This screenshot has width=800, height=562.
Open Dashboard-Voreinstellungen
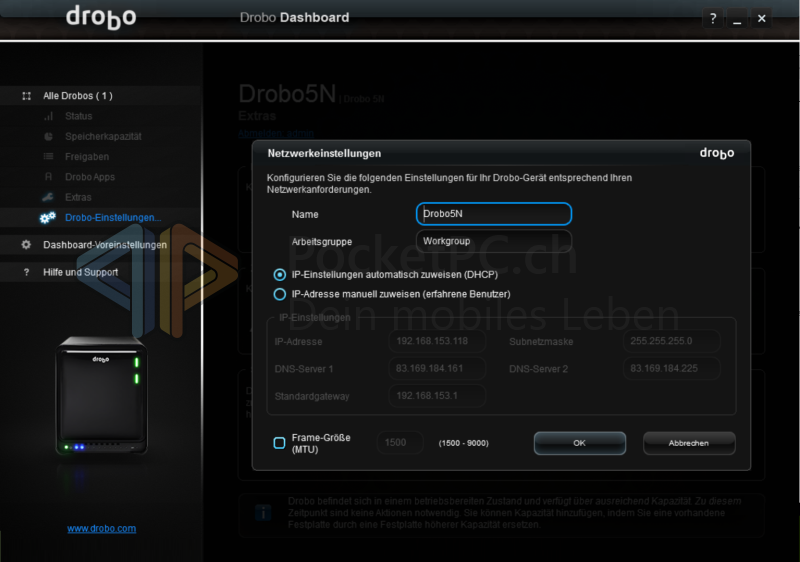click(105, 245)
